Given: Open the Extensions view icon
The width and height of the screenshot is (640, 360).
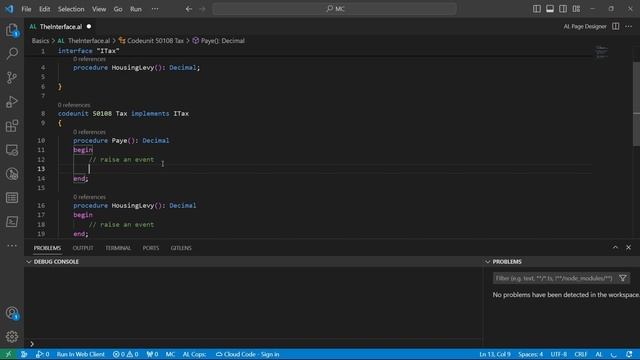Looking at the screenshot, I should 12,126.
